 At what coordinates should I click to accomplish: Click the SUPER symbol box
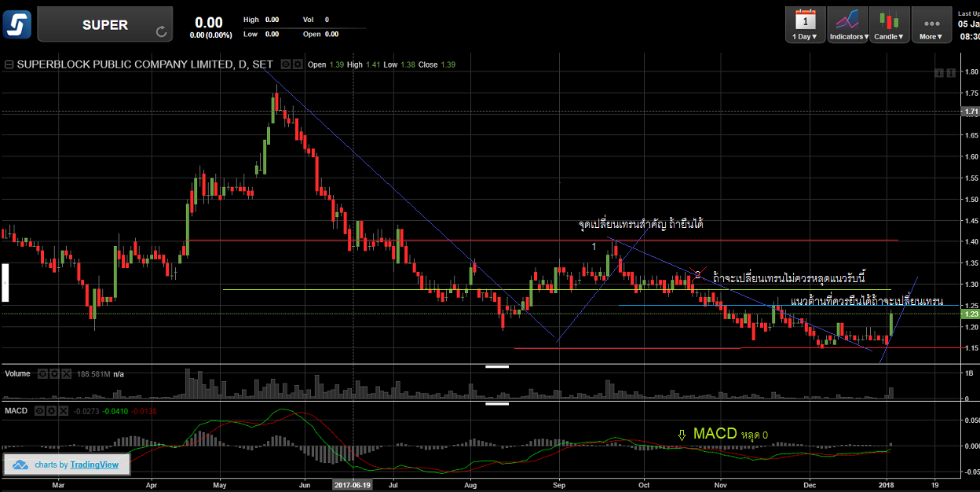point(105,24)
